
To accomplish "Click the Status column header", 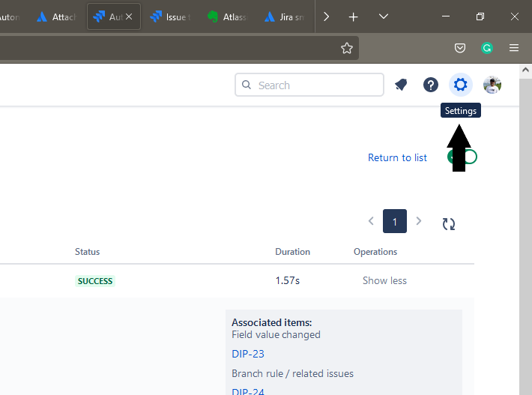I will (87, 252).
